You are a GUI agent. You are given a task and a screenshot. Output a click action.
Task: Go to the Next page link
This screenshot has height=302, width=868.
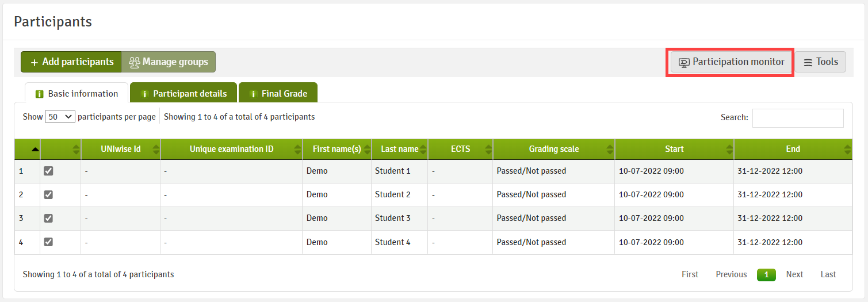pyautogui.click(x=794, y=274)
